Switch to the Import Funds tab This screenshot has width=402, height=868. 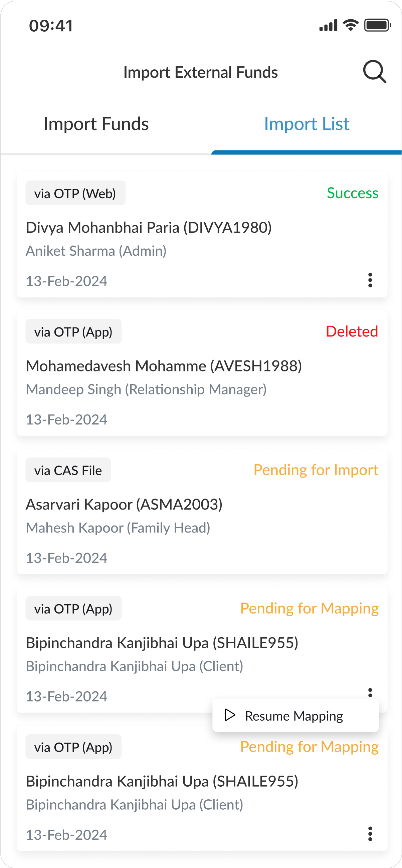[96, 124]
